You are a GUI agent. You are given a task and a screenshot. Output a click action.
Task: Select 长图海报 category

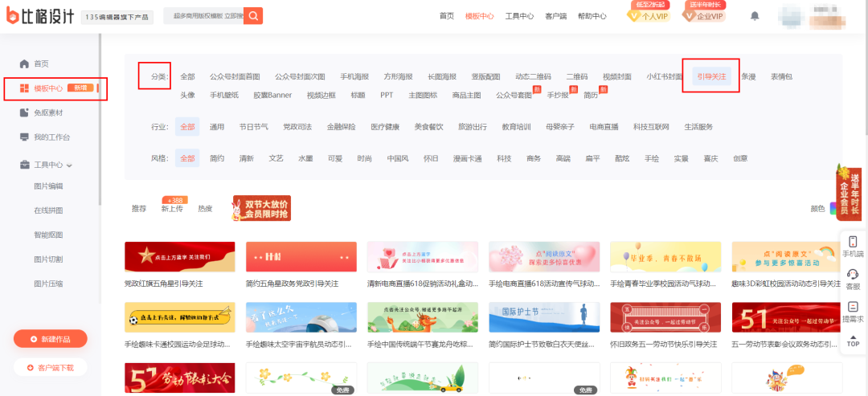coord(442,77)
